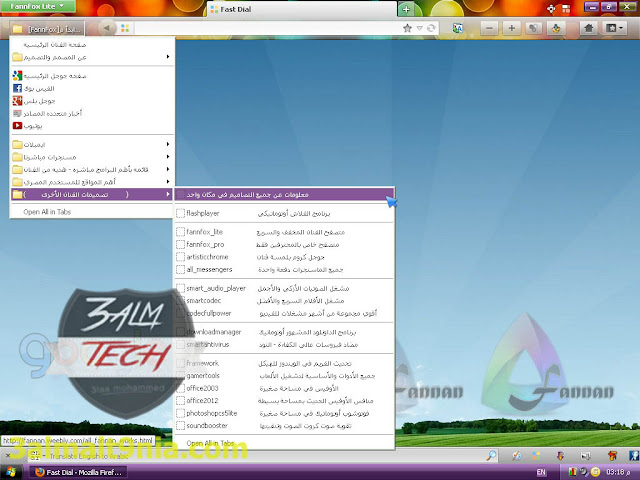Image resolution: width=640 pixels, height=480 pixels.
Task: Open the FannFox Lite application menu
Action: (37, 6)
